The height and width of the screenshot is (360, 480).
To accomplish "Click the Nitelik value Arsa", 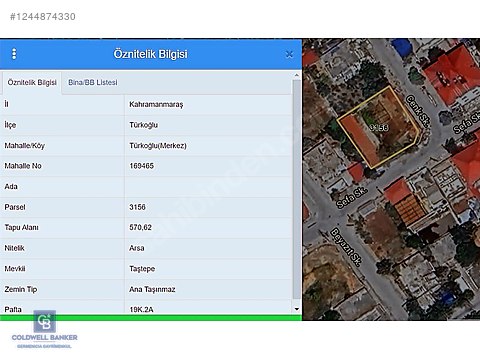I will click(x=137, y=248).
